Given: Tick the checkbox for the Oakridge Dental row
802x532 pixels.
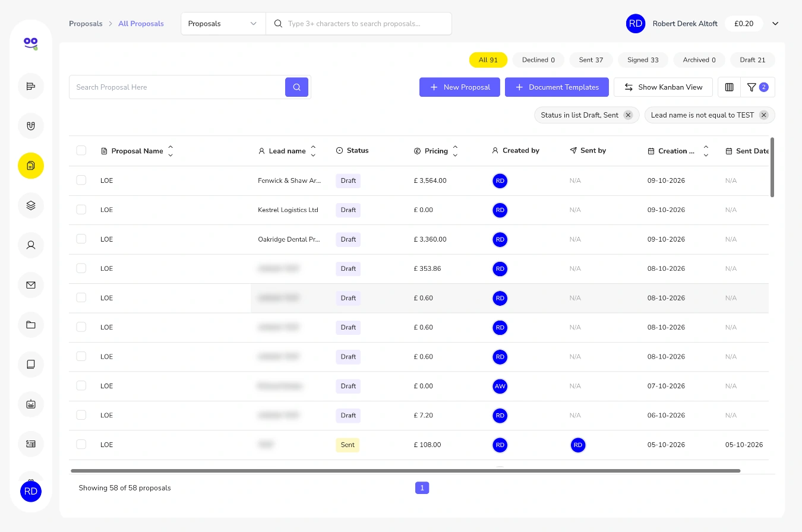Looking at the screenshot, I should click(x=81, y=239).
